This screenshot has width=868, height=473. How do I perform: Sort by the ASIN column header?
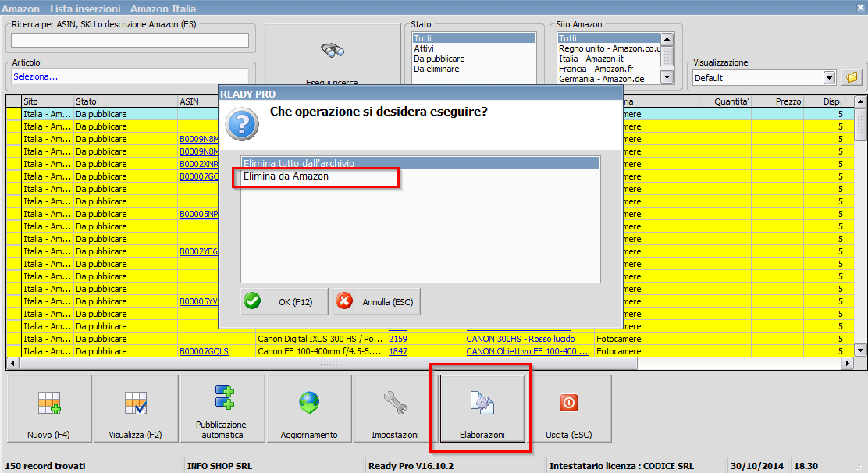coord(198,101)
